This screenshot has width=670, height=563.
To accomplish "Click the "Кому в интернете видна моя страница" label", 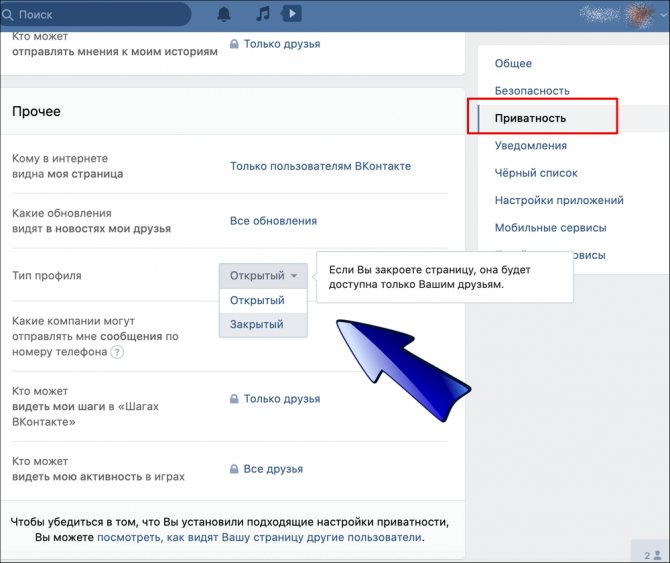I will [68, 166].
